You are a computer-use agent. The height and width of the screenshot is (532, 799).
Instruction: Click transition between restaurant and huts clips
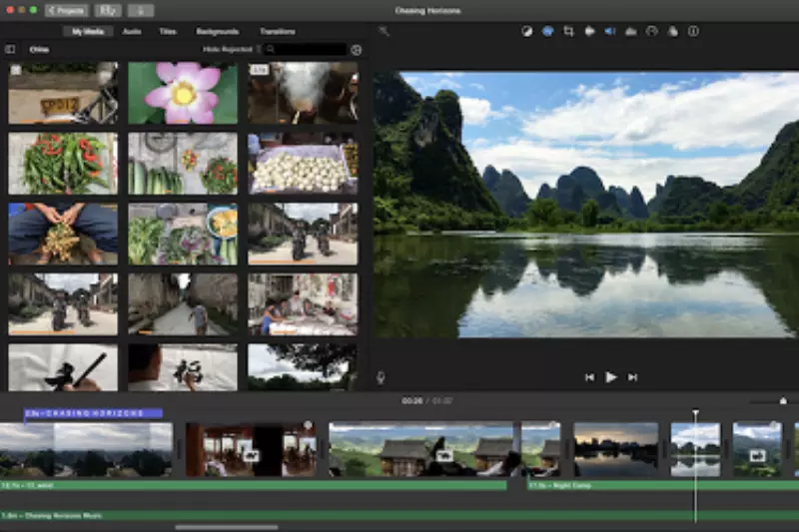(323, 449)
